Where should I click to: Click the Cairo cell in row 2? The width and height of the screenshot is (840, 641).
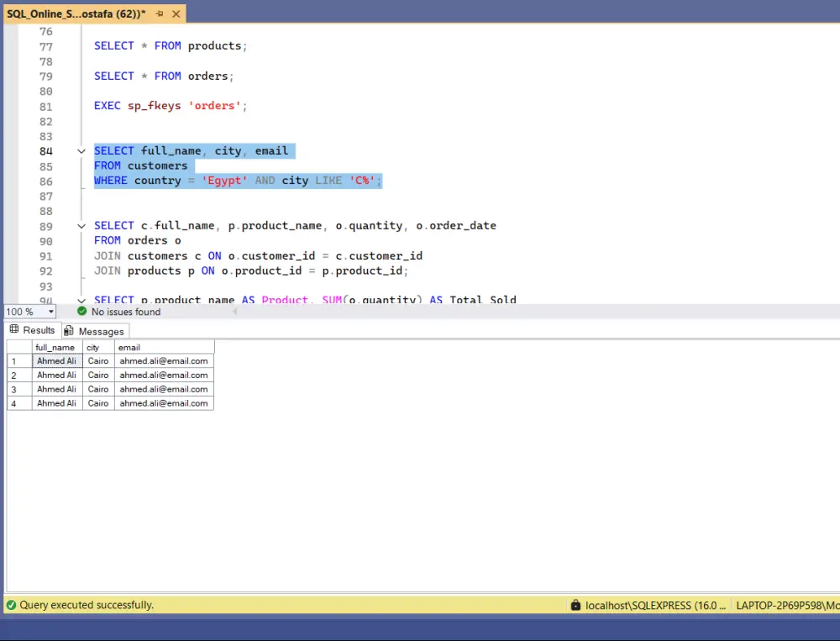pyautogui.click(x=97, y=375)
